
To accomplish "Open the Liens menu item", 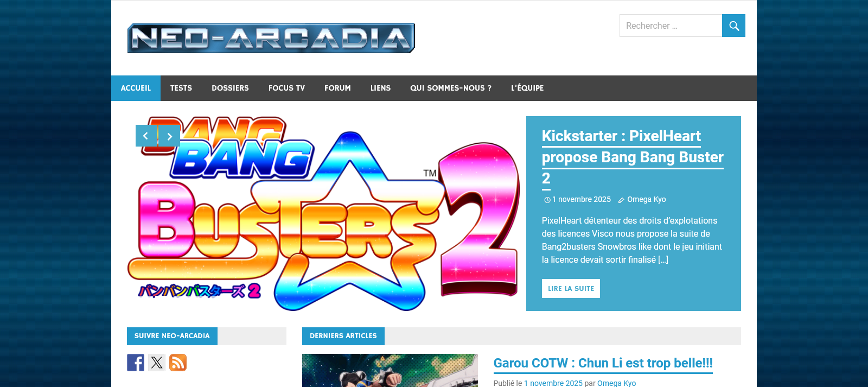I will [x=380, y=88].
